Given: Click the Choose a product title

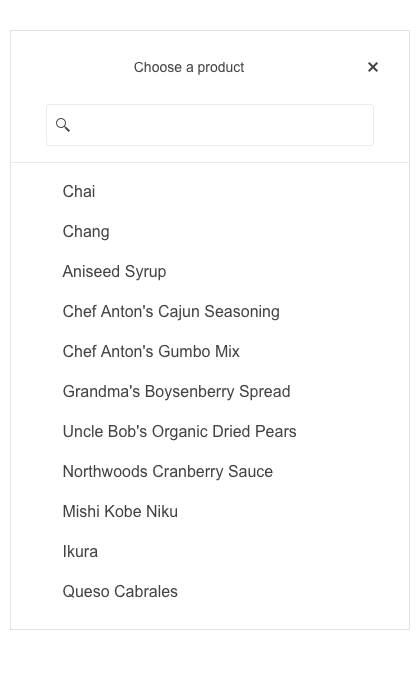Looking at the screenshot, I should coord(189,67).
